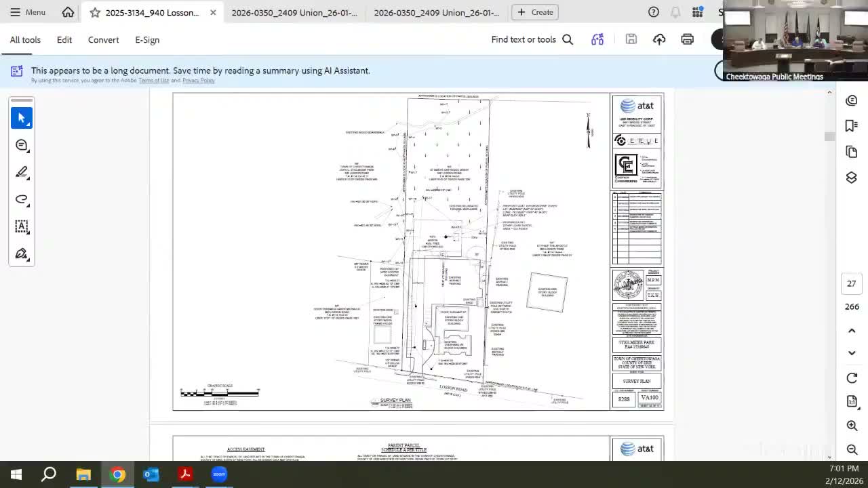Open the Convert menu
This screenshot has width=868, height=488.
coord(103,40)
